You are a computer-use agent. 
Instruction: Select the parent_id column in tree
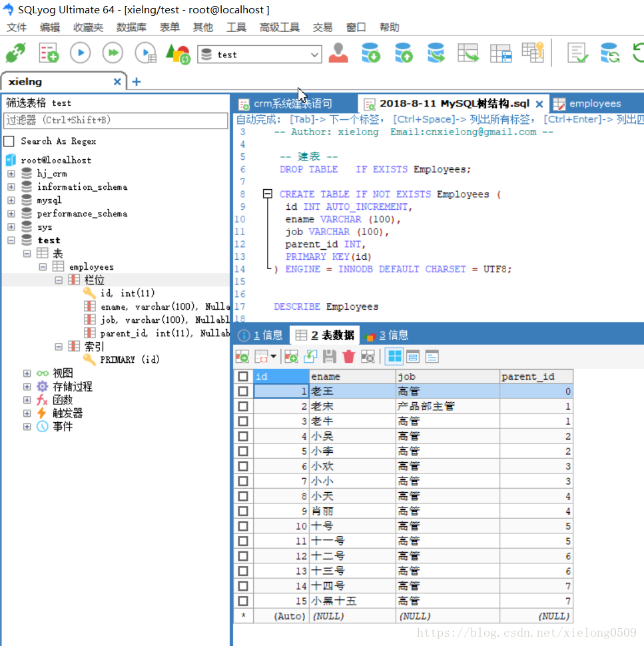(164, 333)
